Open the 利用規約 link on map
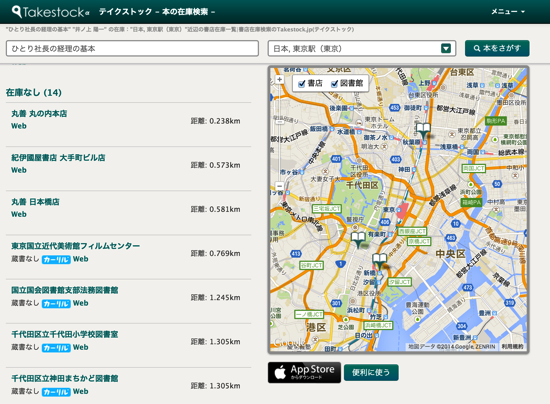Viewport: 550px width, 404px height. pyautogui.click(x=512, y=346)
